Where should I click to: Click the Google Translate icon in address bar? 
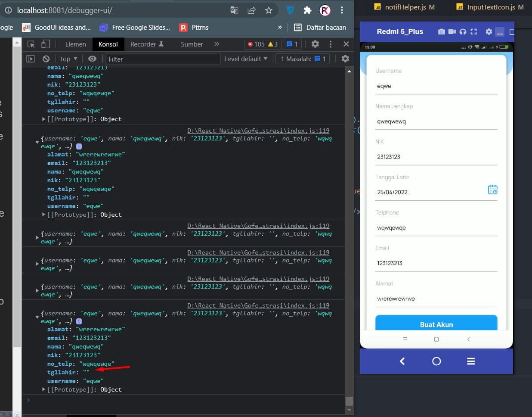(234, 9)
